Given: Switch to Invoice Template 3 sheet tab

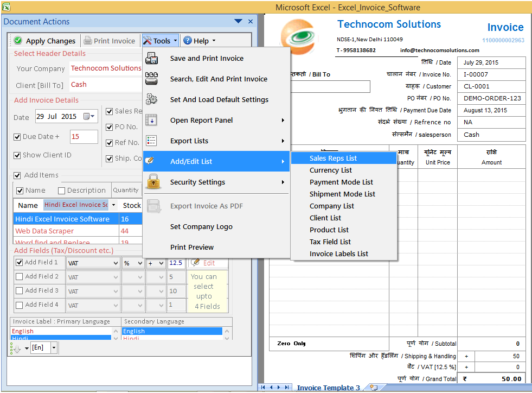Looking at the screenshot, I should tap(328, 388).
